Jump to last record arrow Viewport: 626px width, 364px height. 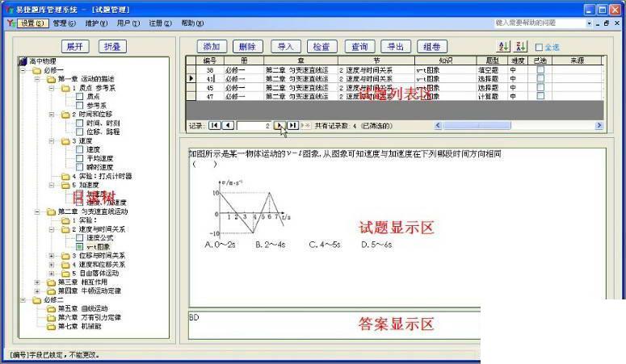(292, 125)
